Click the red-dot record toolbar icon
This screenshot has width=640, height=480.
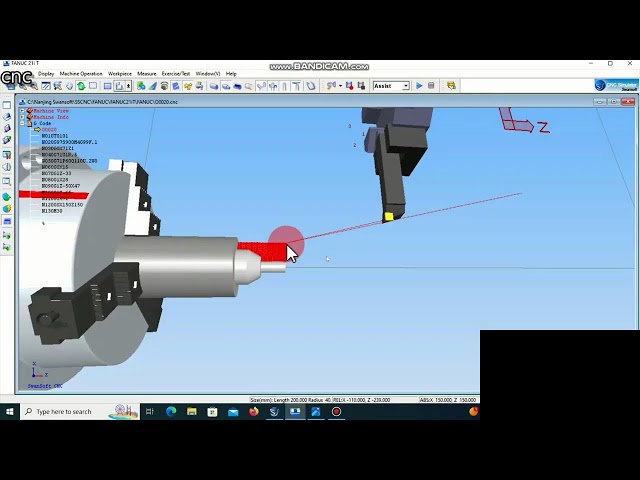(349, 86)
